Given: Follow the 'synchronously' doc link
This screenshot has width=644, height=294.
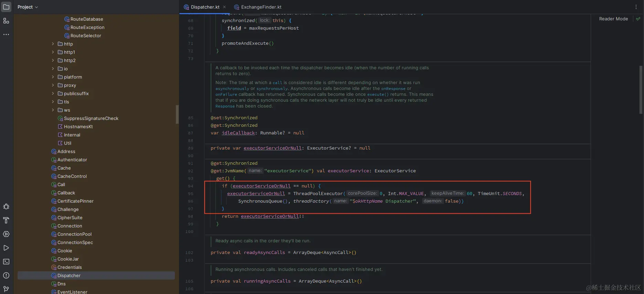Looking at the screenshot, I should pos(272,89).
